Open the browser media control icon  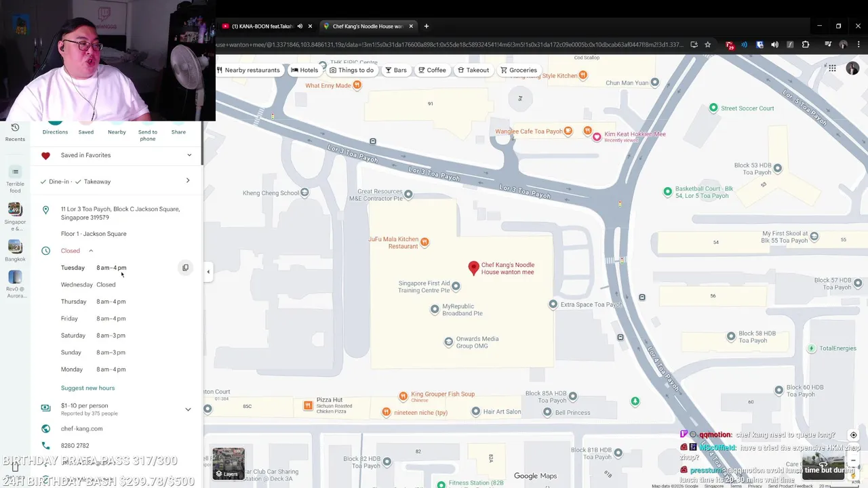[x=828, y=45]
